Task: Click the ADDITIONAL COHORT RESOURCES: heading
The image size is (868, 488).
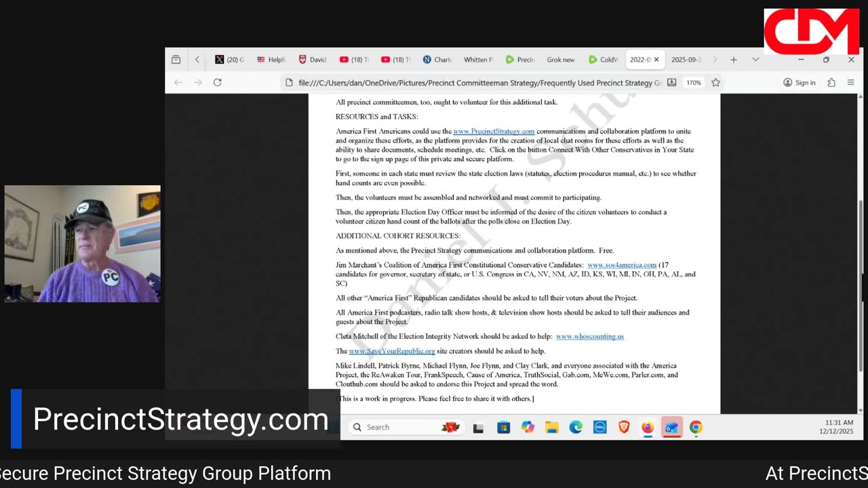Action: [398, 236]
